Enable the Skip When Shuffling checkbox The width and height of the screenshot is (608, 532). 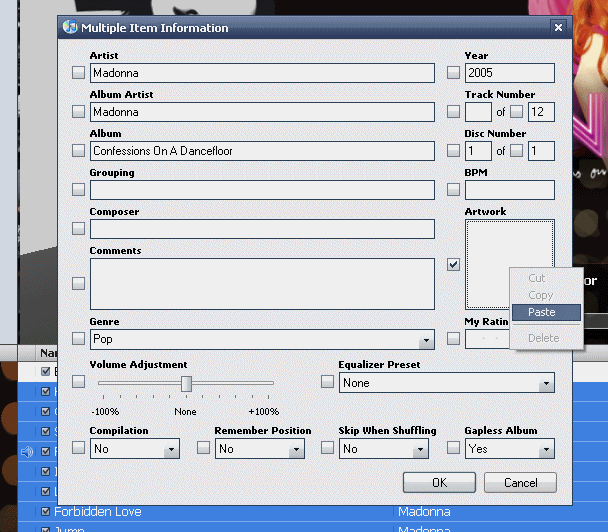(x=327, y=448)
